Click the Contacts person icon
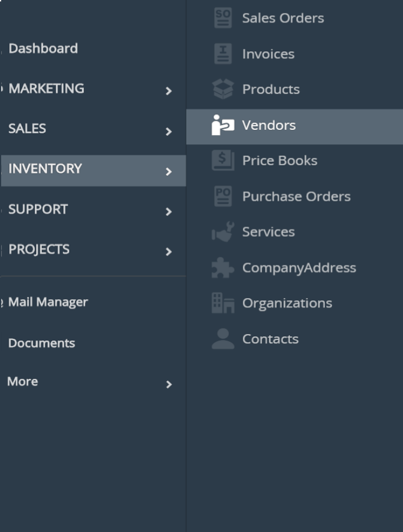 point(222,339)
